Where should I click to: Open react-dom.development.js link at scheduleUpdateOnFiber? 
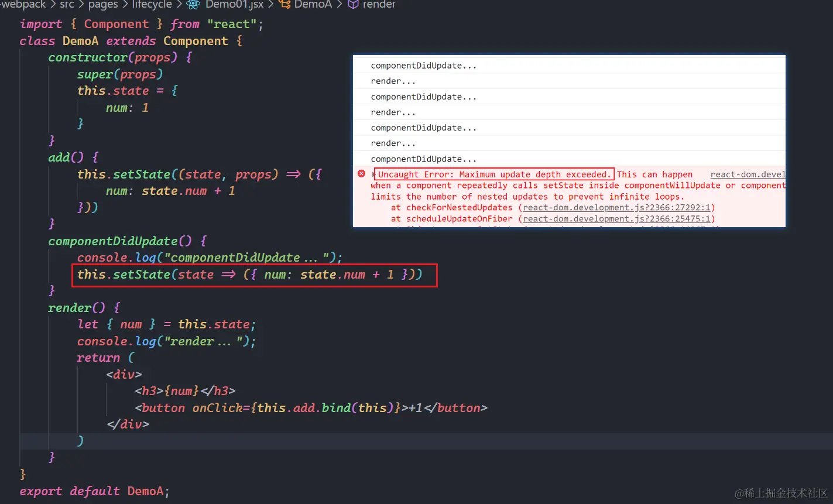pos(616,219)
